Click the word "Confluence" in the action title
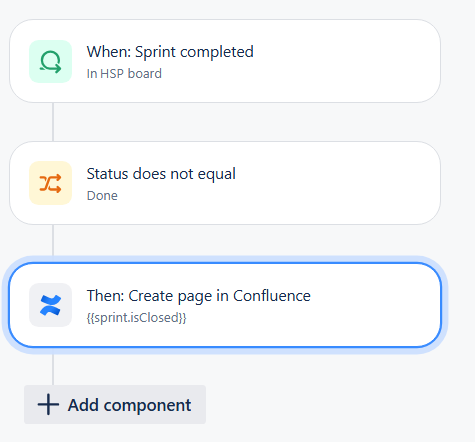The image size is (475, 442). [x=272, y=296]
